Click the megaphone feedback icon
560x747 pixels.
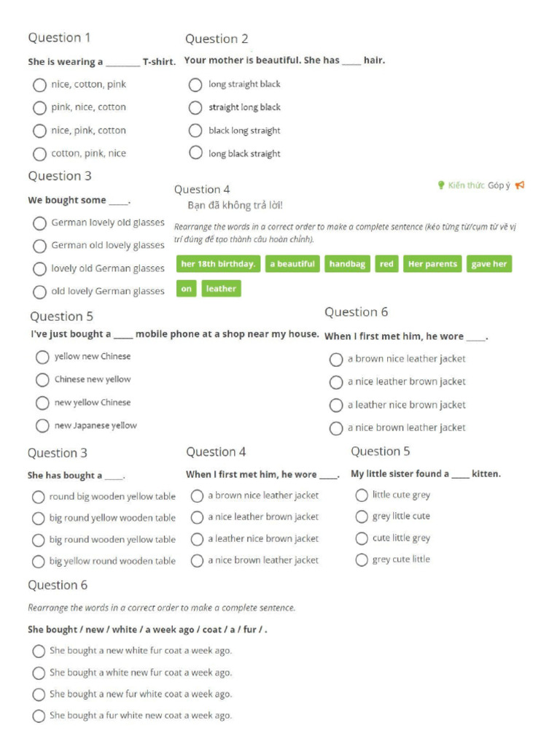(519, 185)
